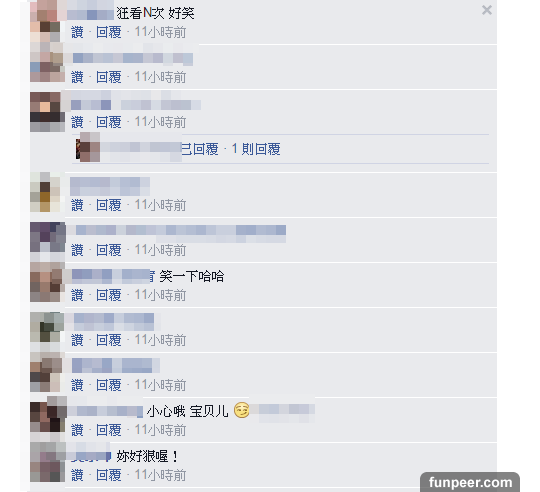Expand the 1 則回覆 thread
540x492 pixels.
(x=256, y=149)
